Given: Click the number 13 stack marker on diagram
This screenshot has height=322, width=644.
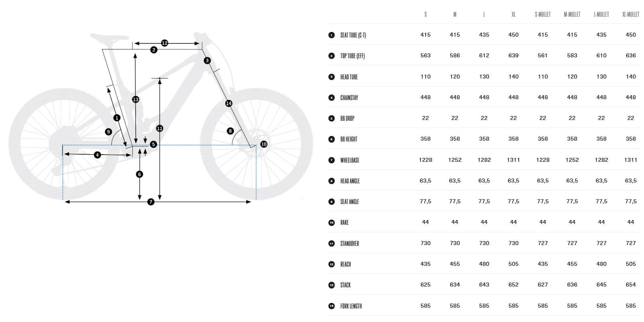Looking at the screenshot, I should (136, 99).
